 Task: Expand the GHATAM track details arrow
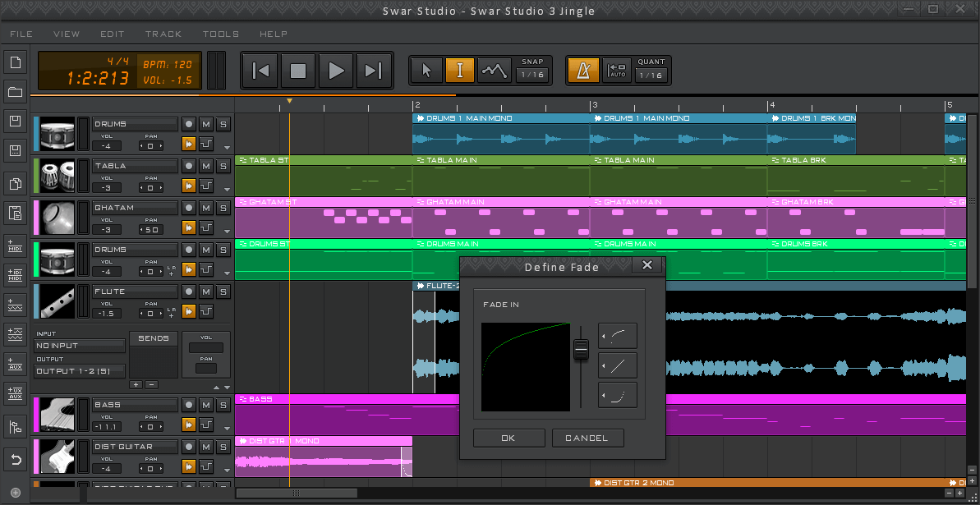pyautogui.click(x=227, y=232)
